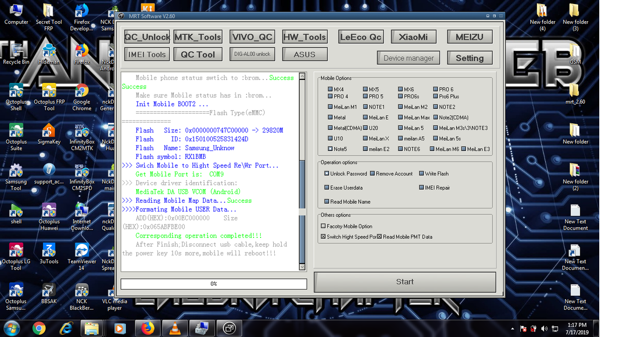Open the MEIZU section
This screenshot has width=644, height=337.
(x=469, y=37)
